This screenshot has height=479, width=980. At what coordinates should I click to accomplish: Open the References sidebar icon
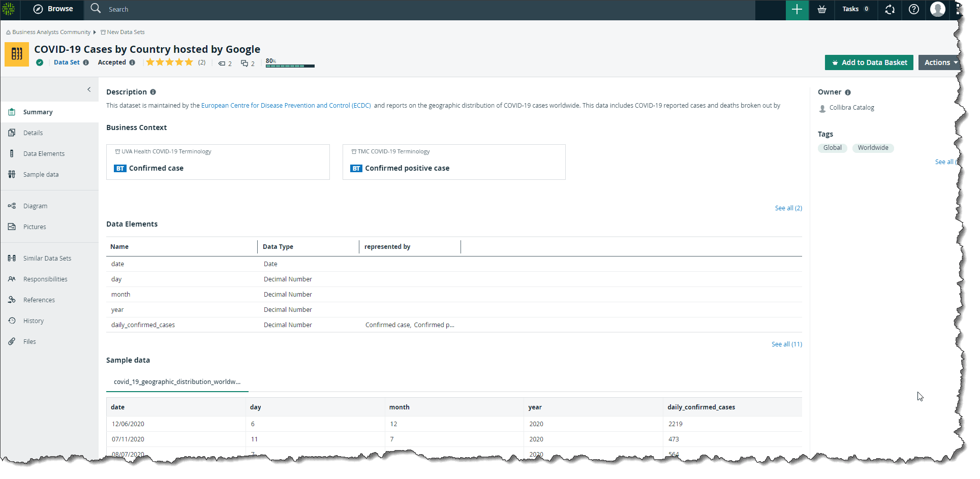point(12,300)
